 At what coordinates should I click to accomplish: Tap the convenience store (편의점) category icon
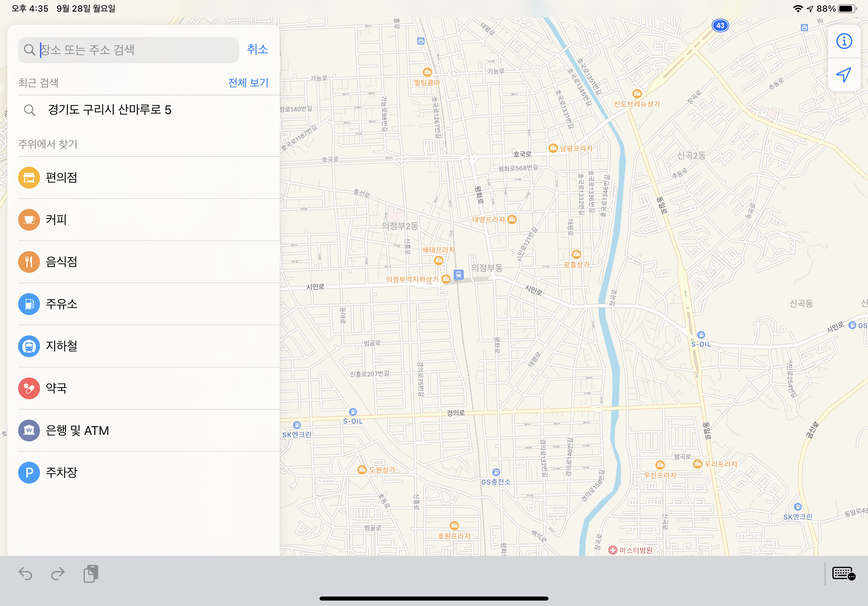coord(29,178)
